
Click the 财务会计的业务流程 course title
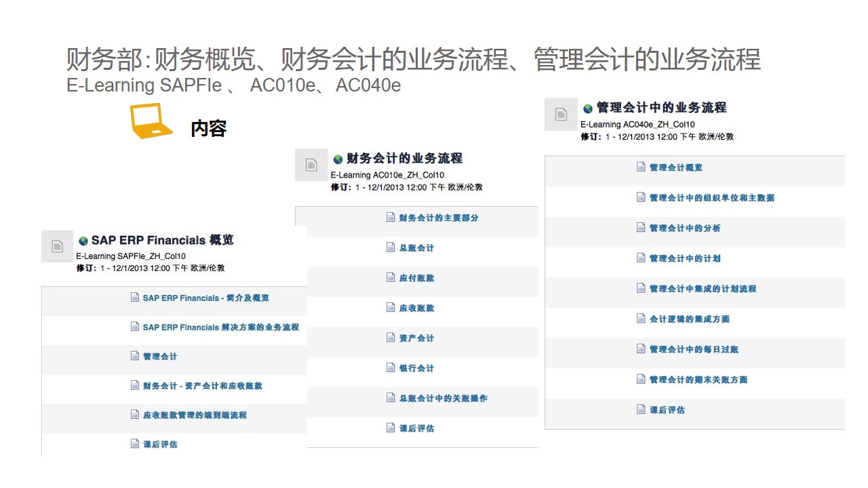pos(405,159)
